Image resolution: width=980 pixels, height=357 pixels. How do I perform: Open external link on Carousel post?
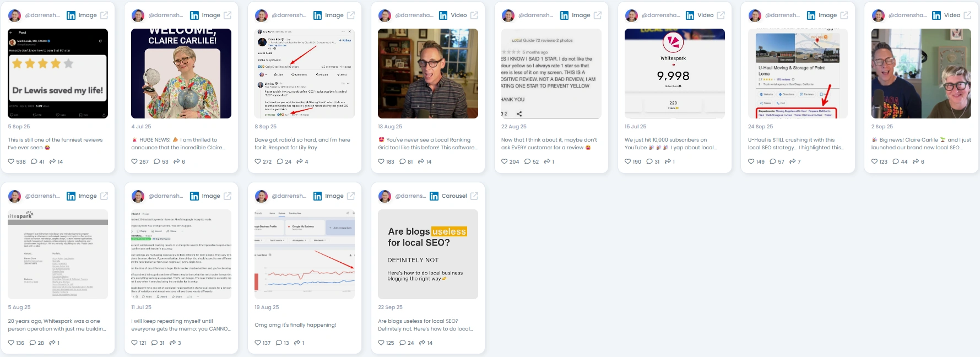pyautogui.click(x=474, y=196)
